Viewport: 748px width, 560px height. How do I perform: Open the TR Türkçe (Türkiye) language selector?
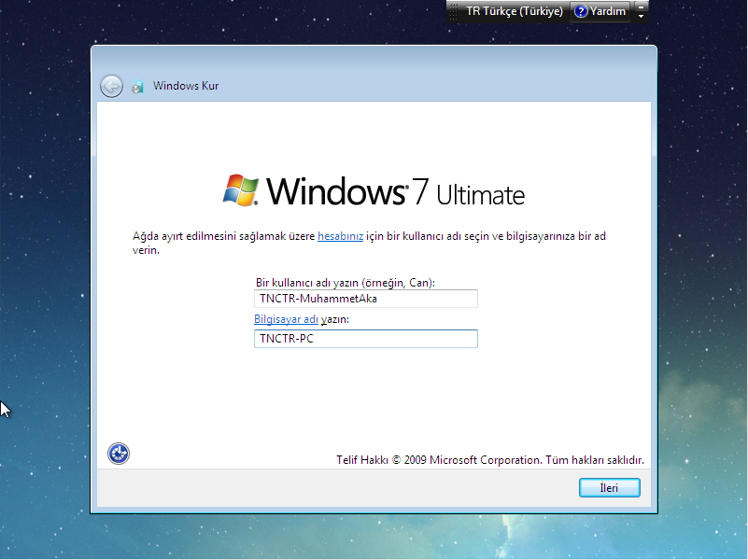(x=514, y=12)
